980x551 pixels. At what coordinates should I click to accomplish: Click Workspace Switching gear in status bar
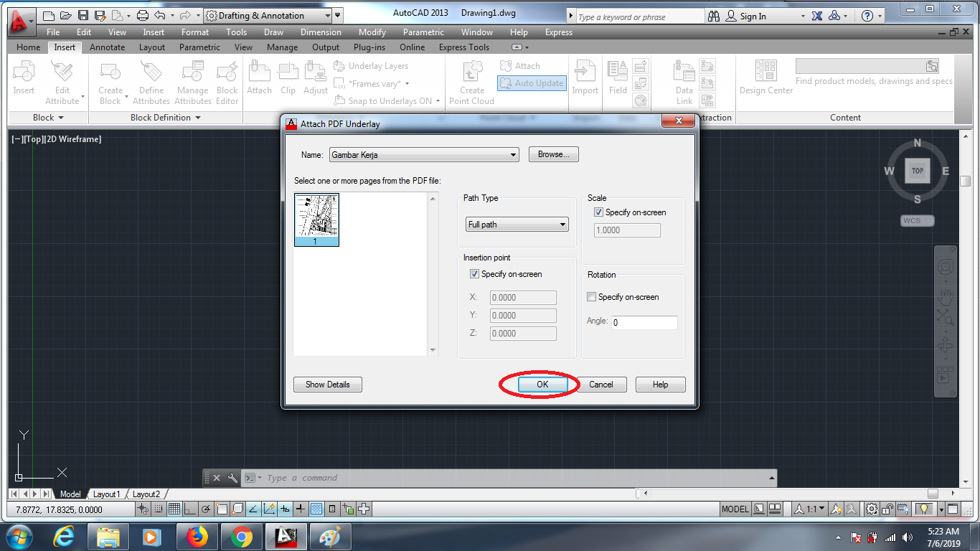pyautogui.click(x=871, y=509)
